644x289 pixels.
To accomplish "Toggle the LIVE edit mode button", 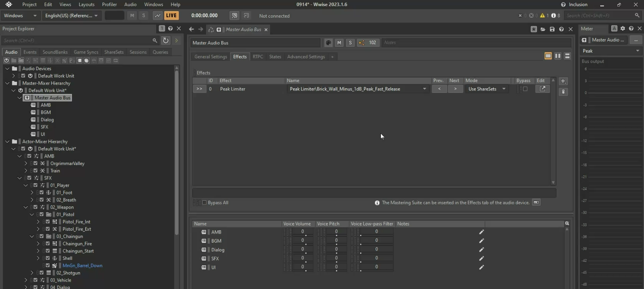I will [171, 16].
